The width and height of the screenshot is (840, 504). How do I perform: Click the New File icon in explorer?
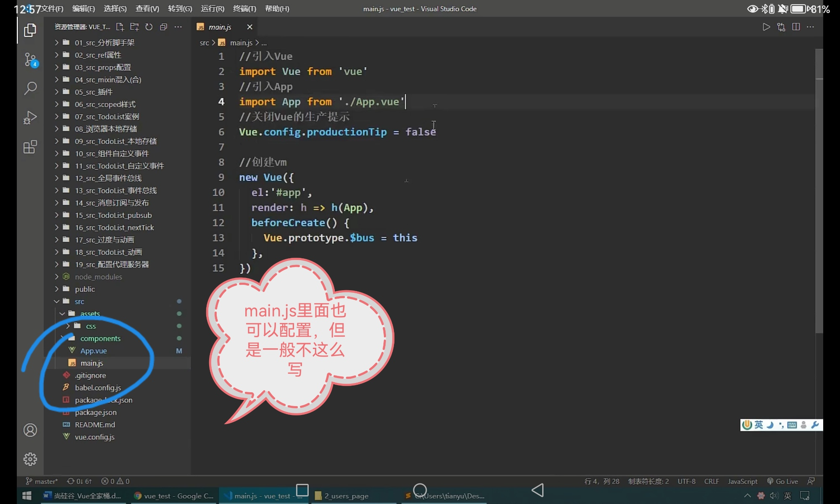(x=120, y=27)
